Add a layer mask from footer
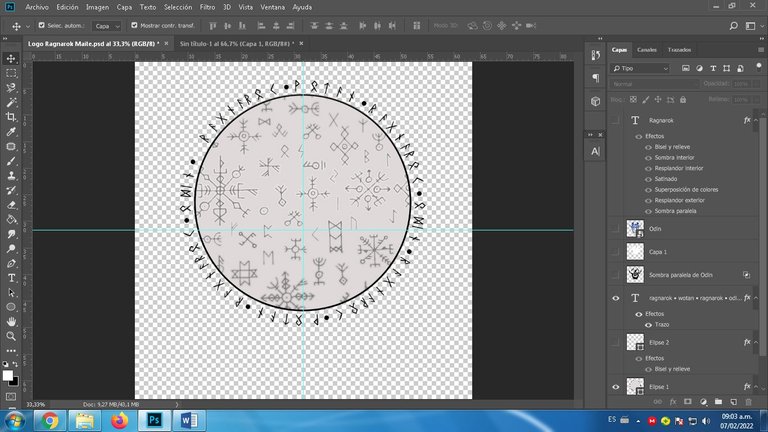Screen dimensions: 768x432 688,402
